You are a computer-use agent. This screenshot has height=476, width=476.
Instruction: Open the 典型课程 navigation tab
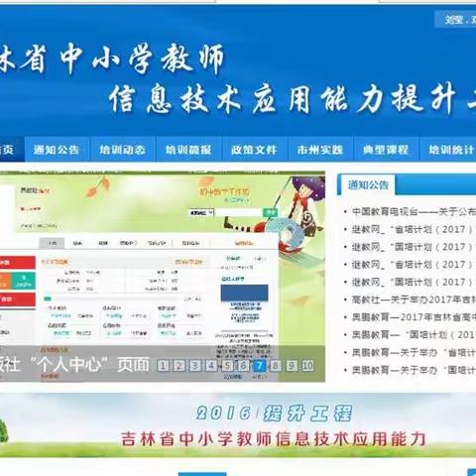[386, 150]
